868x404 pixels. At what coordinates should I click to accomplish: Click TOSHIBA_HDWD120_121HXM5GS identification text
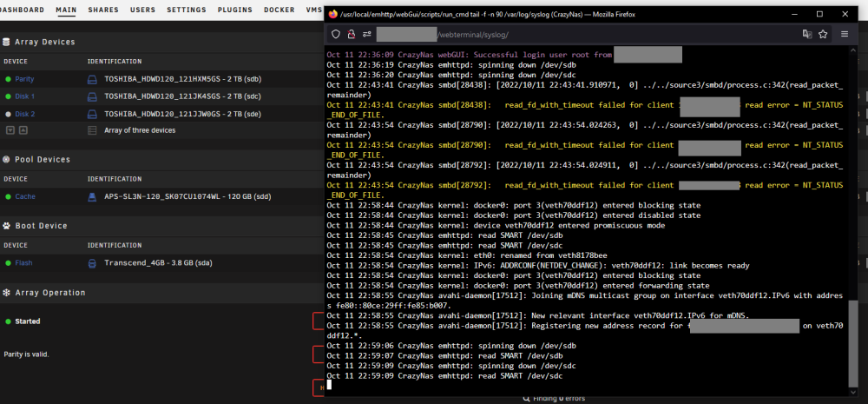point(182,79)
